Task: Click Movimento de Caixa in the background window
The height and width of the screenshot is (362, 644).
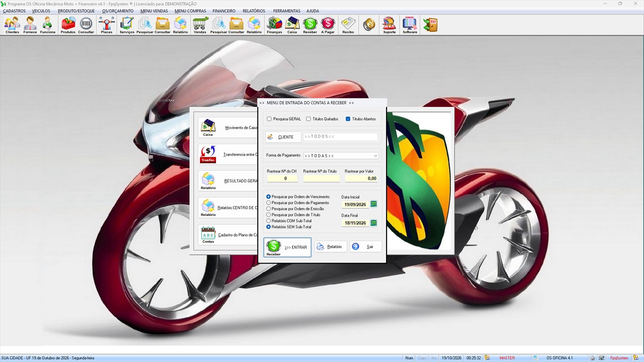Action: tap(228, 128)
